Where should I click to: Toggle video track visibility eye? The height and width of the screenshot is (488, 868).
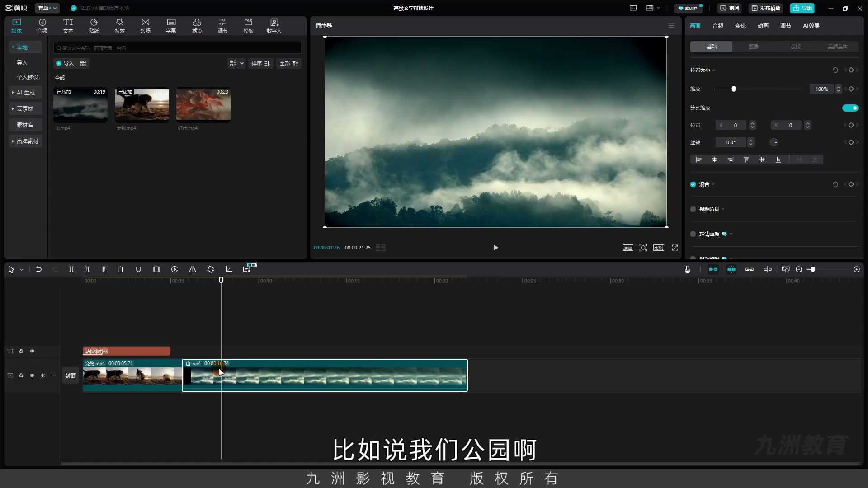32,375
